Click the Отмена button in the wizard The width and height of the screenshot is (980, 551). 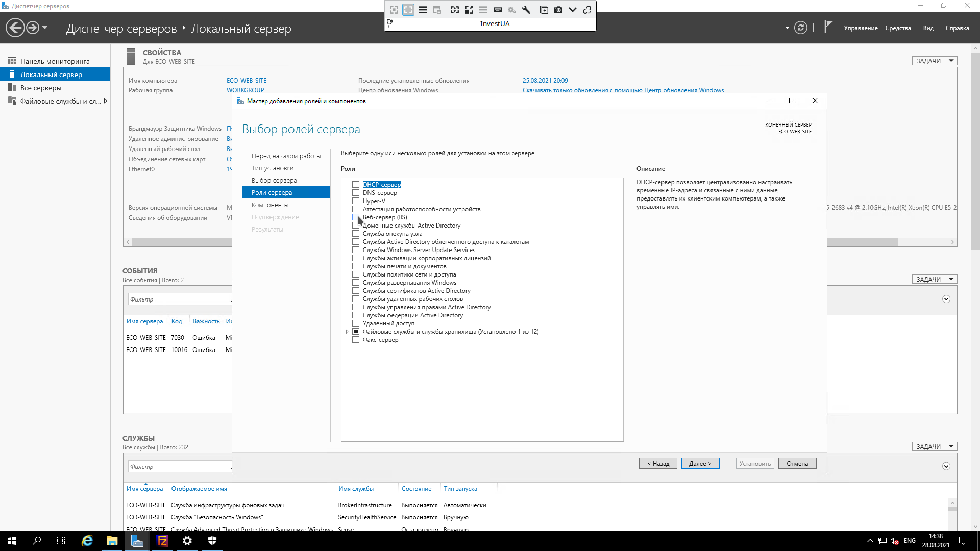[x=797, y=463]
